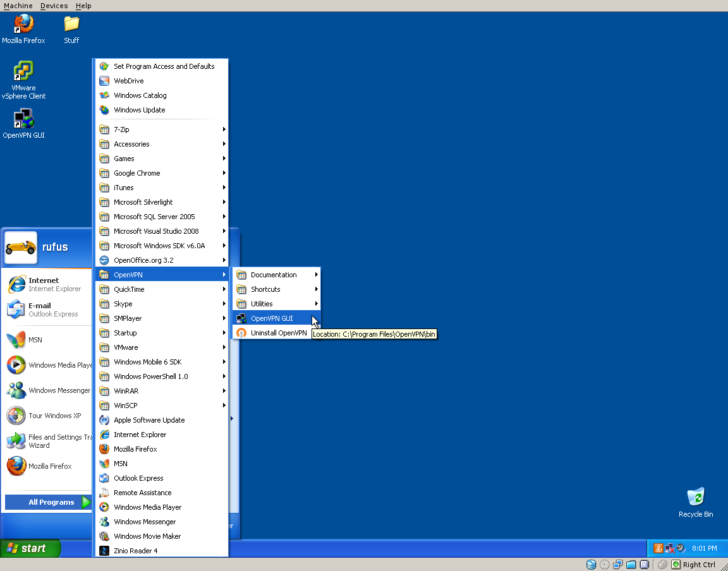Click the All Programs button
This screenshot has width=728, height=571.
[48, 502]
